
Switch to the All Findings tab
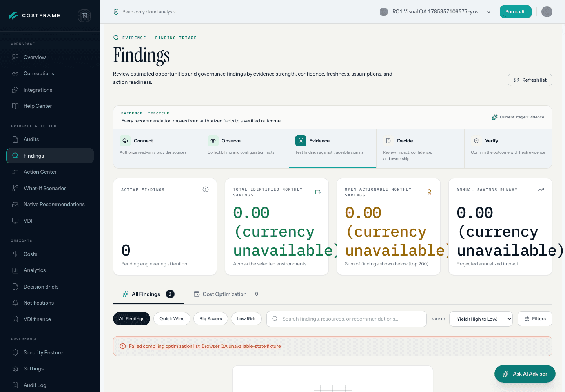click(148, 294)
